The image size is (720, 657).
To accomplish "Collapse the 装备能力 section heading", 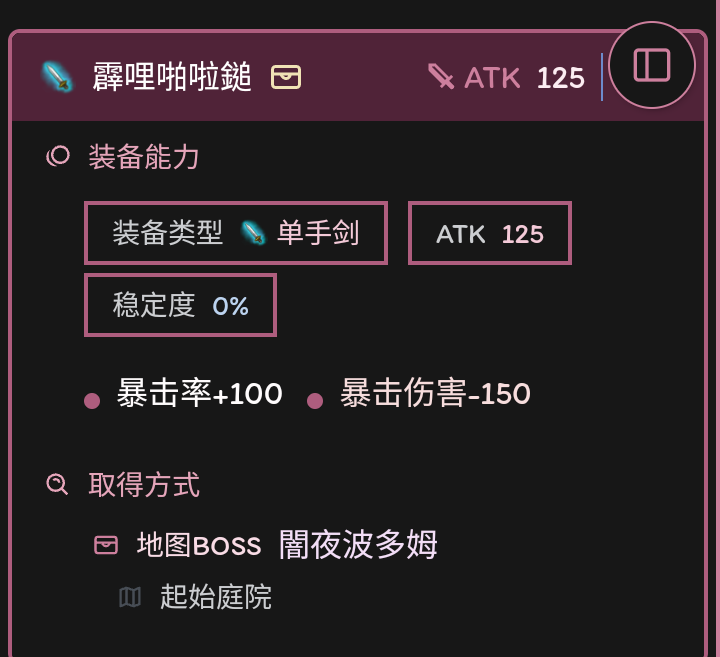I will coord(144,156).
